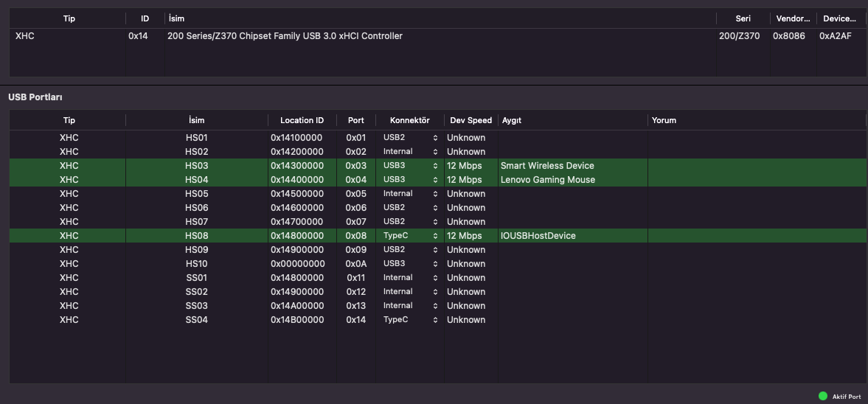Select the Lenovo Gaming Mouse port row
The width and height of the screenshot is (868, 404).
coord(547,180)
